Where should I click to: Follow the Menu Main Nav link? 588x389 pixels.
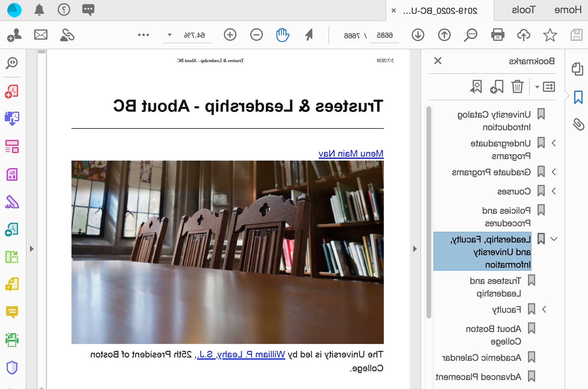[x=351, y=154]
